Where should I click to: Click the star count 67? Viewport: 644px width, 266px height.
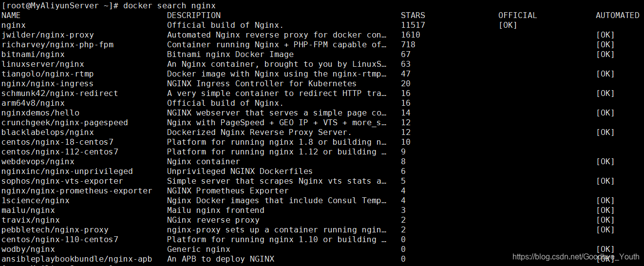[406, 54]
